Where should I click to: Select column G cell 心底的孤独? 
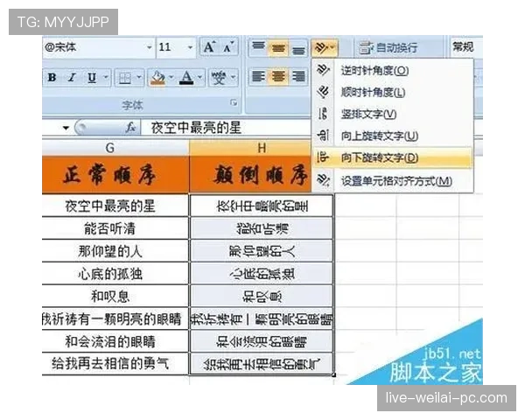point(115,274)
